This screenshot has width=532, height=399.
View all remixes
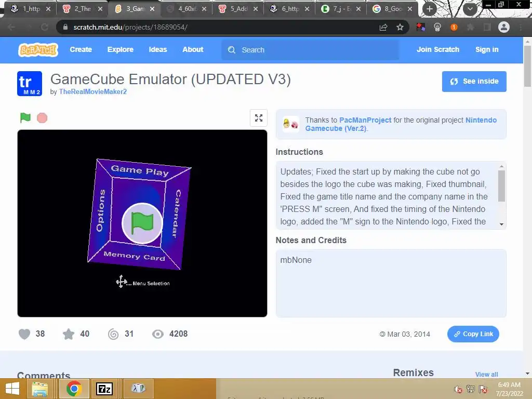[486, 374]
